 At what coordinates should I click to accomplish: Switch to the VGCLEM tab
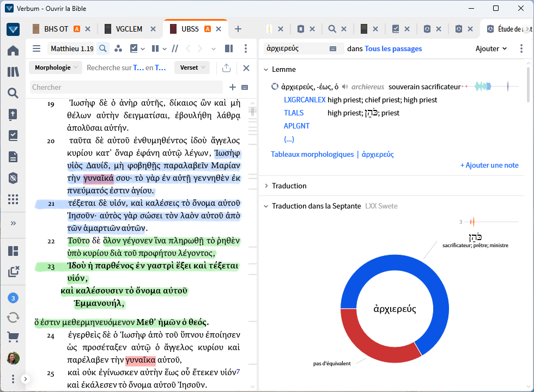pos(130,29)
